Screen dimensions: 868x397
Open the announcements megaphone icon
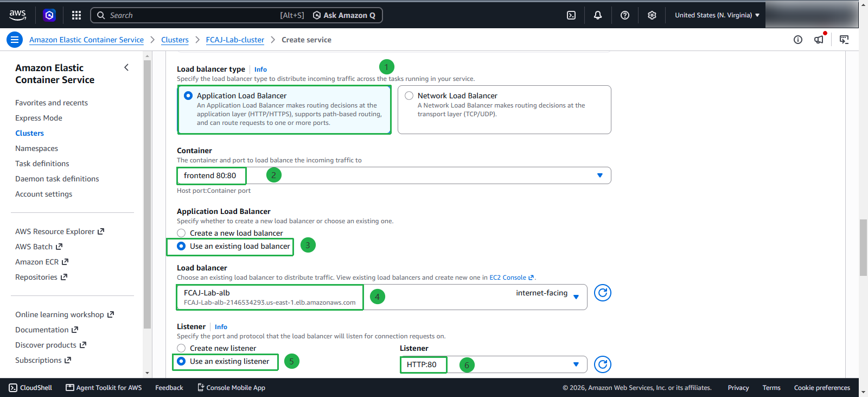[819, 39]
